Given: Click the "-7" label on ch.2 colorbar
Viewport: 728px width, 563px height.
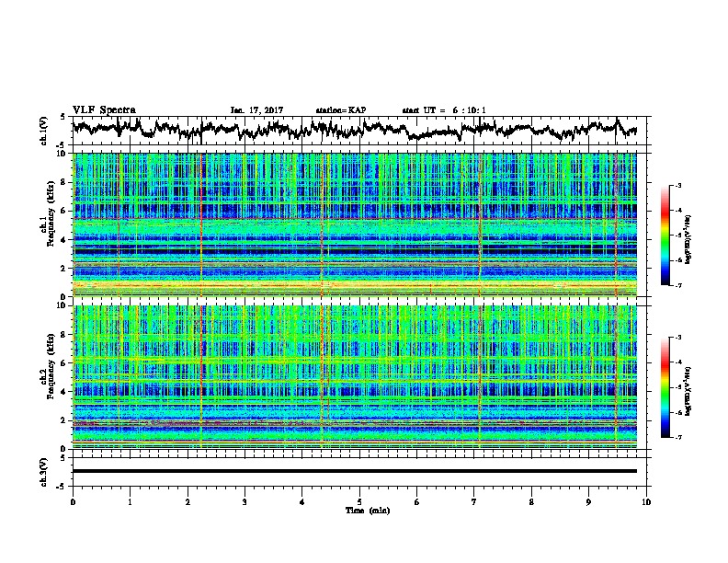Looking at the screenshot, I should 677,438.
